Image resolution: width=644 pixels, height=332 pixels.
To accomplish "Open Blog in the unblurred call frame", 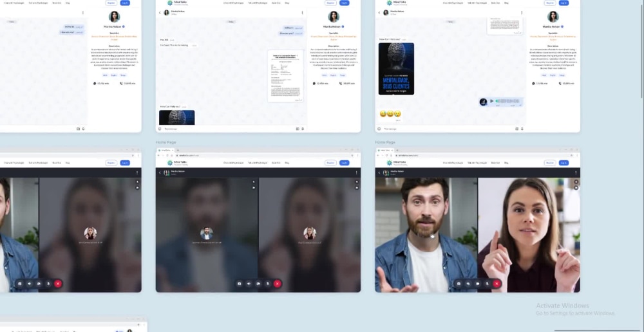I will (x=506, y=163).
